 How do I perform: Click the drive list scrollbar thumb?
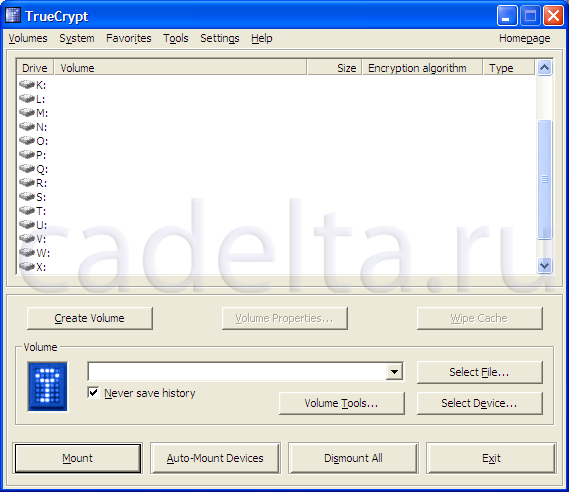[x=544, y=180]
